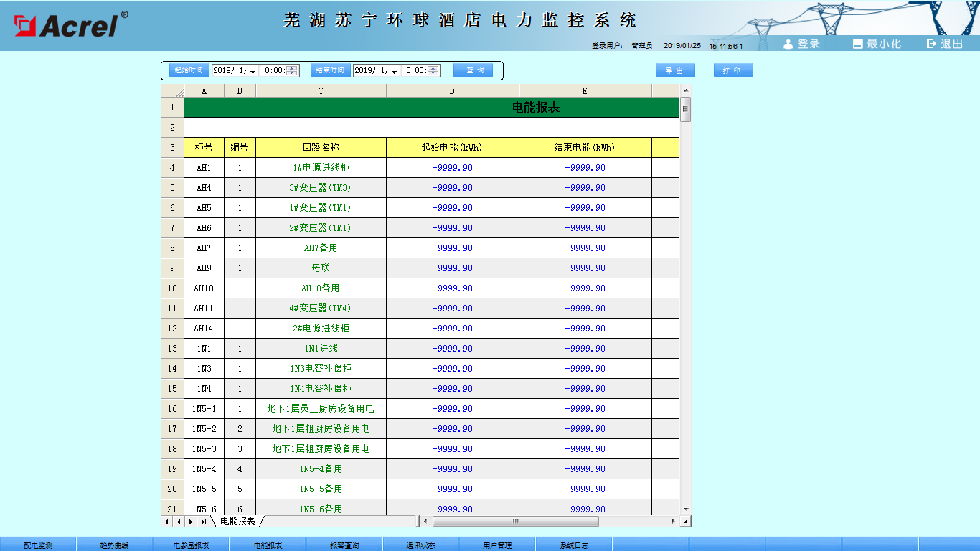The width and height of the screenshot is (980, 551).
Task: Click the 最小化 minimize icon
Action: (x=857, y=44)
